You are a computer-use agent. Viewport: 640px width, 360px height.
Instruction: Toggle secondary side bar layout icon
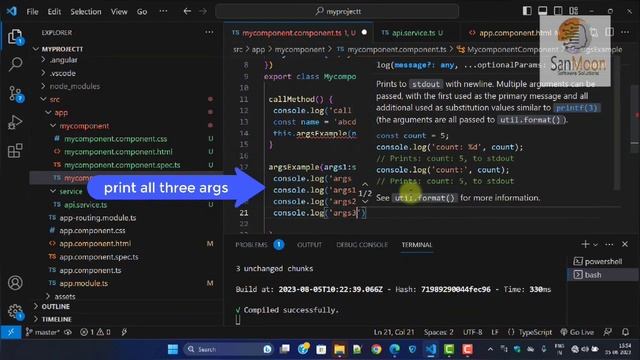(558, 11)
